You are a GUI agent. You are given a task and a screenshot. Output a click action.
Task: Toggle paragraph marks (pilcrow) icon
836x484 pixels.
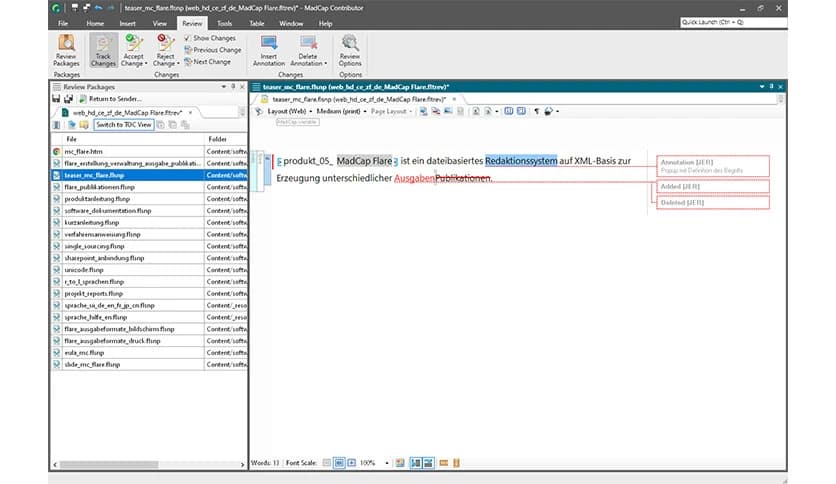coord(536,111)
